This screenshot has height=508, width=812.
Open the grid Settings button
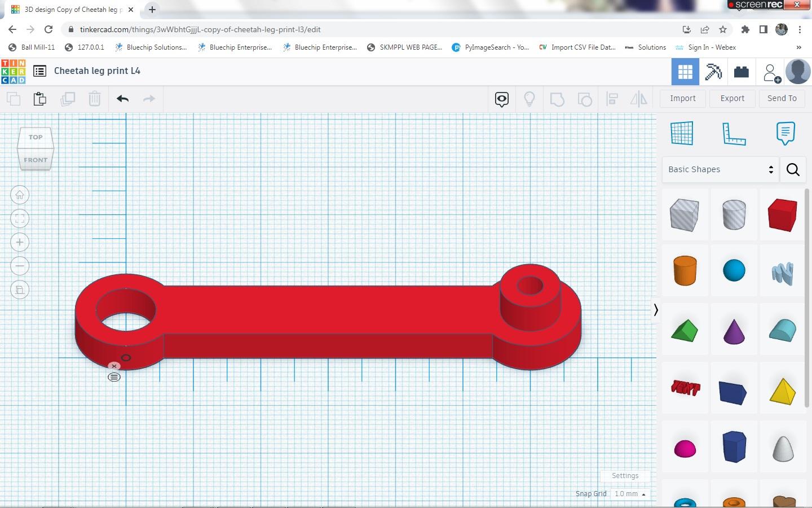click(625, 476)
